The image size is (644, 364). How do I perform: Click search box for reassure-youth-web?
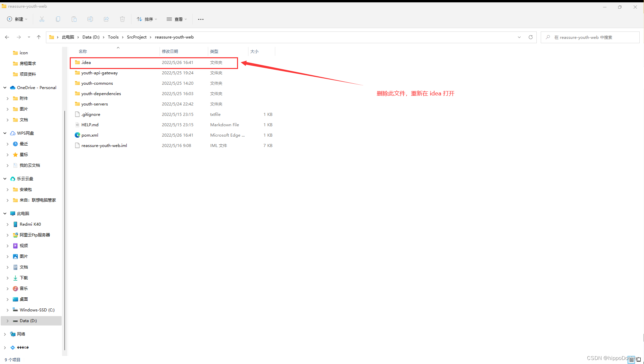coord(590,37)
